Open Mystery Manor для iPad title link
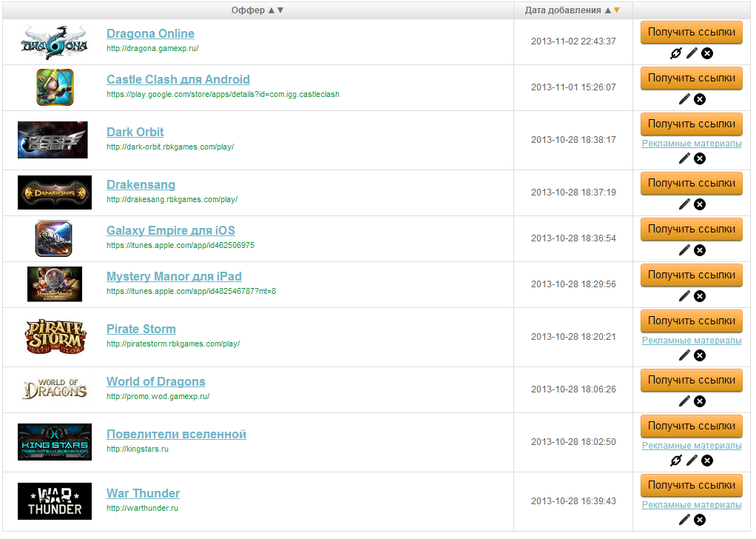 tap(174, 276)
